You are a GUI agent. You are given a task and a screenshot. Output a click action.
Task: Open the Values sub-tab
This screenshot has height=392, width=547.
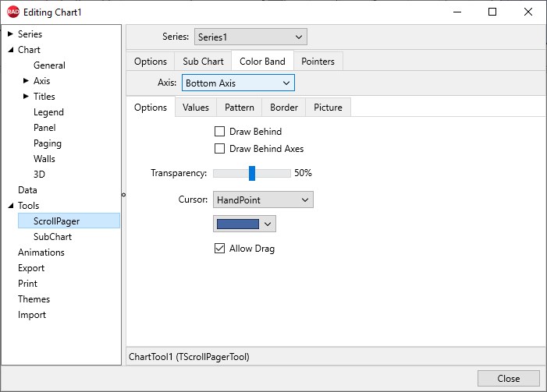(196, 108)
